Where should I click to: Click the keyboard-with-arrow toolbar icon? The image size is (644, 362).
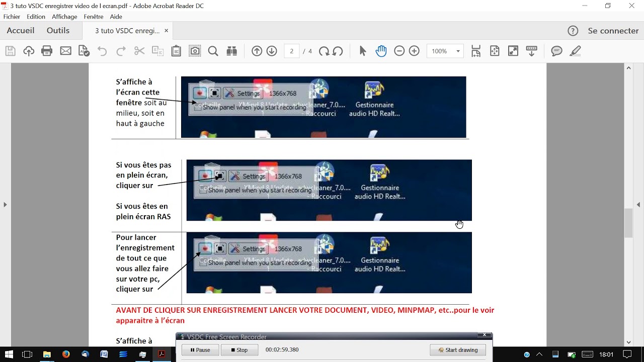[531, 51]
